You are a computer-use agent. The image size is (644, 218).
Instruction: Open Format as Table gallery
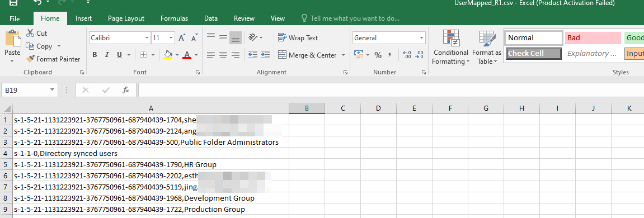pyautogui.click(x=487, y=47)
